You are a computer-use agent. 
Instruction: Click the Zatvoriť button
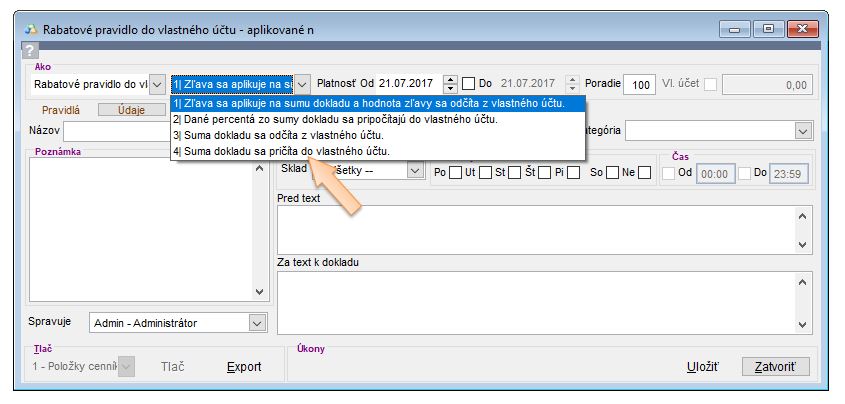point(774,367)
